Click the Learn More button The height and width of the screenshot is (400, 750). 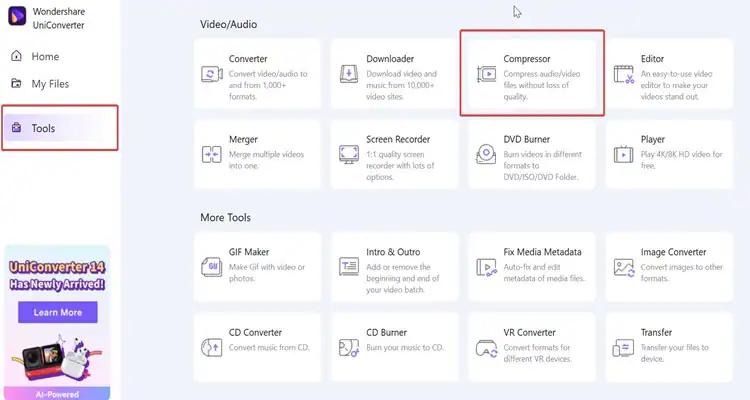[58, 312]
